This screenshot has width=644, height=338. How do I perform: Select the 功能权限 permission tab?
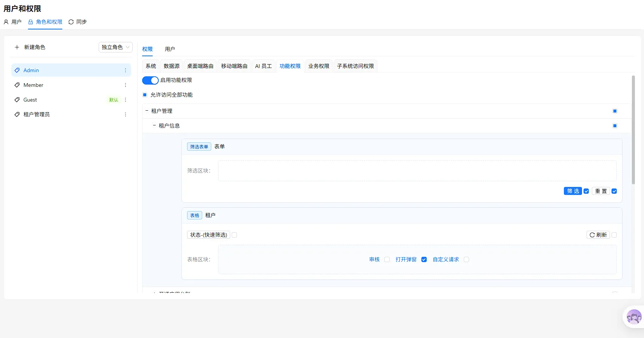[290, 66]
